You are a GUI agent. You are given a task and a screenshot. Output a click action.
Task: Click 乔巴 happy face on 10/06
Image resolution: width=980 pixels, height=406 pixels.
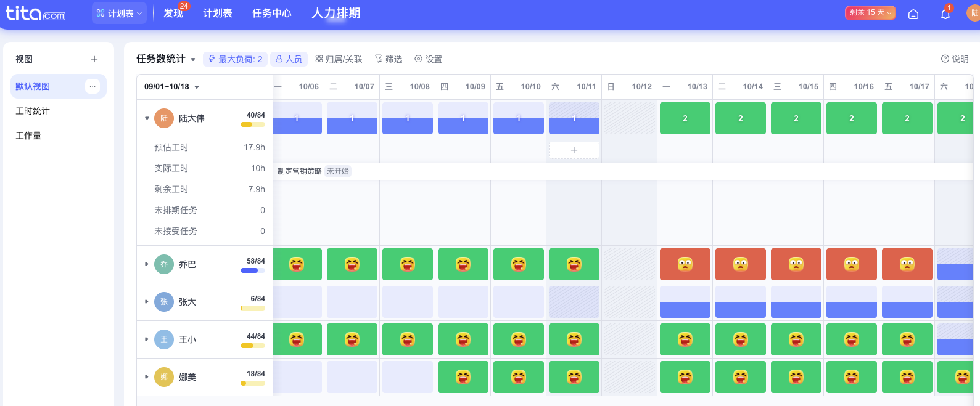point(297,264)
